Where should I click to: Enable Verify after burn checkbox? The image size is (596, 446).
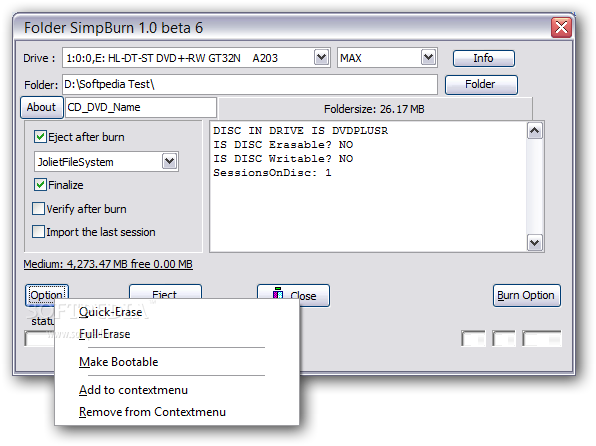pos(38,209)
